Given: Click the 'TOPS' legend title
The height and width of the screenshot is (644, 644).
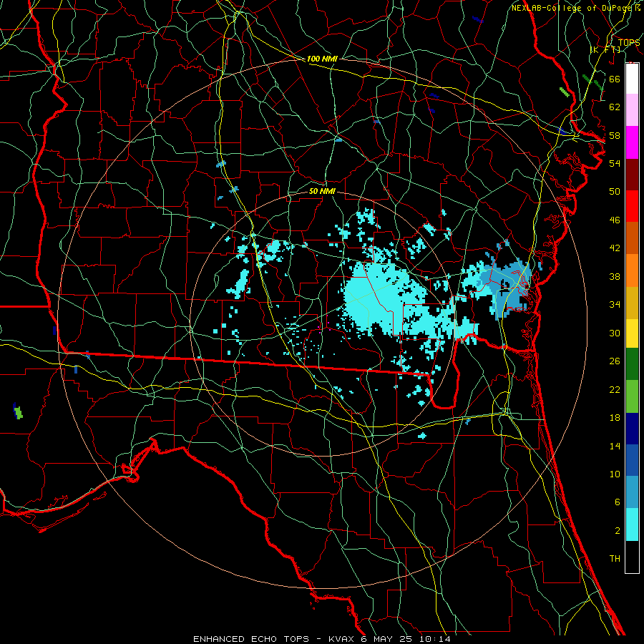Looking at the screenshot, I should [629, 43].
